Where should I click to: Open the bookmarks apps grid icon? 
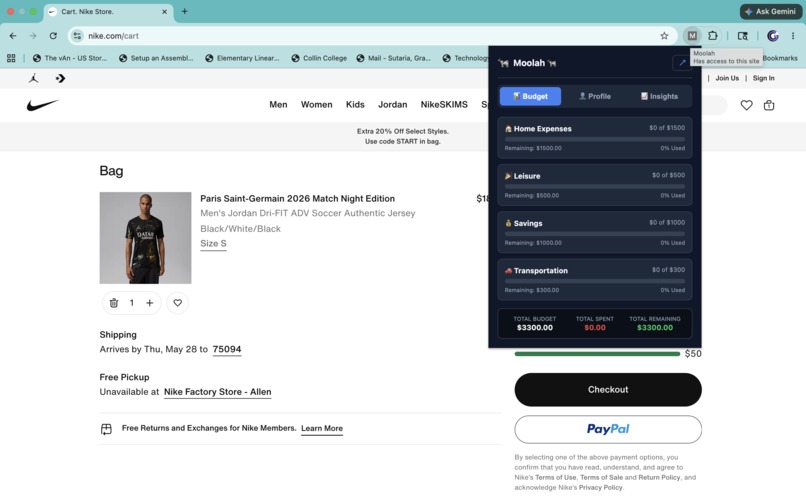click(x=11, y=58)
